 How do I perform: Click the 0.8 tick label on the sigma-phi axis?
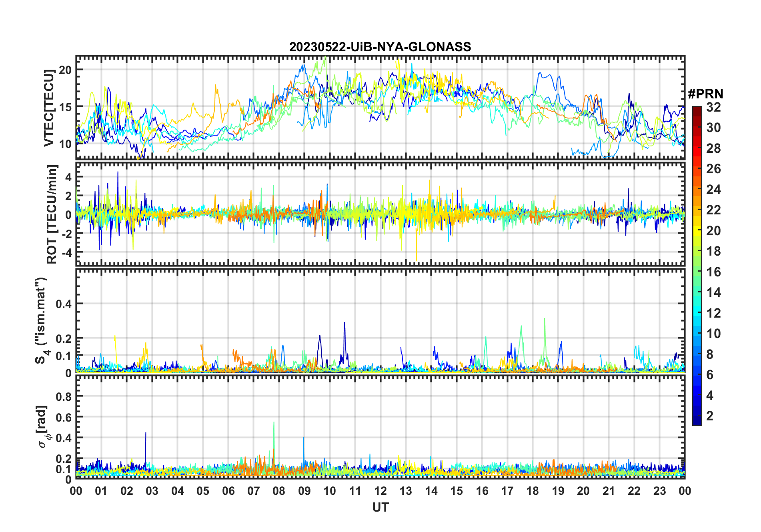64,396
